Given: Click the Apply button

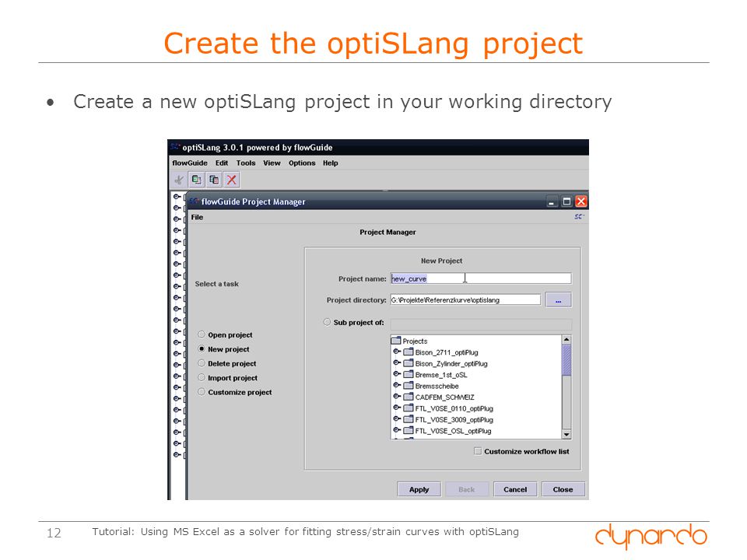Looking at the screenshot, I should [x=419, y=489].
